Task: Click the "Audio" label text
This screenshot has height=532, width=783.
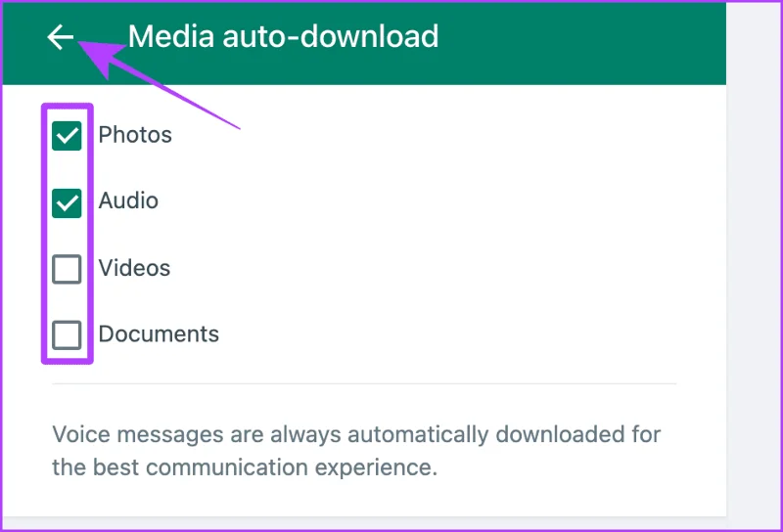Action: click(x=128, y=201)
